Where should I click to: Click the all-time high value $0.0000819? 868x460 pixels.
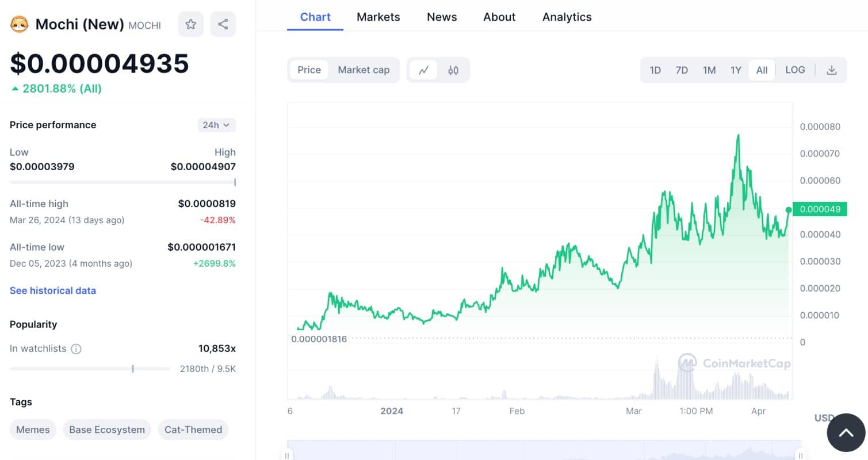point(207,204)
